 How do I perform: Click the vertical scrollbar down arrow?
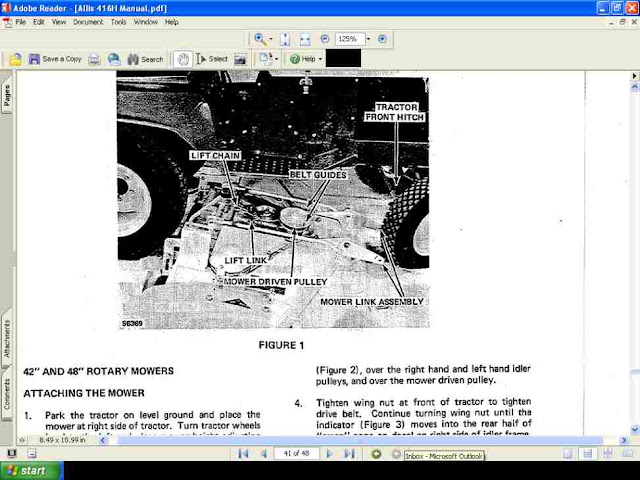pyautogui.click(x=634, y=429)
